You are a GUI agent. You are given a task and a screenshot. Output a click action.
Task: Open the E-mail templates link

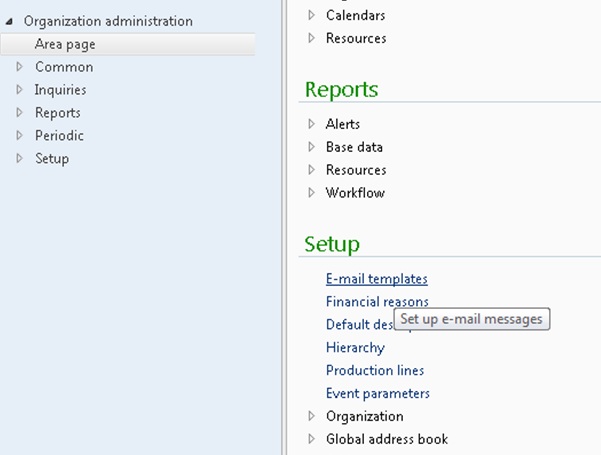(x=376, y=279)
